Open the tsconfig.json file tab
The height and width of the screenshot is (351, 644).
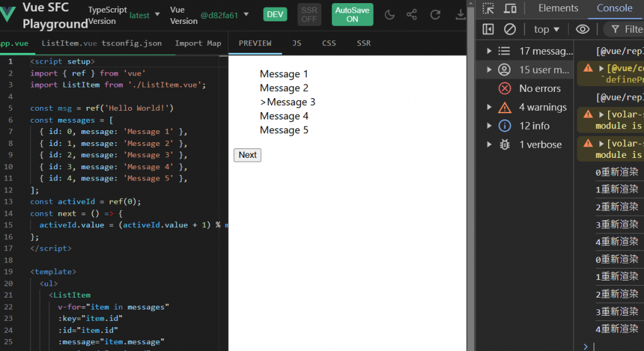(x=131, y=43)
